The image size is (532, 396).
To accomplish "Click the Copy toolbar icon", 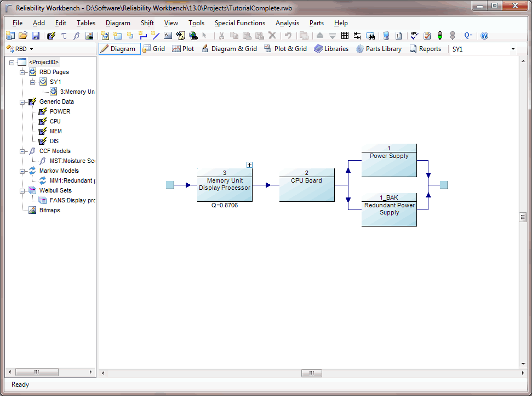I will 234,35.
